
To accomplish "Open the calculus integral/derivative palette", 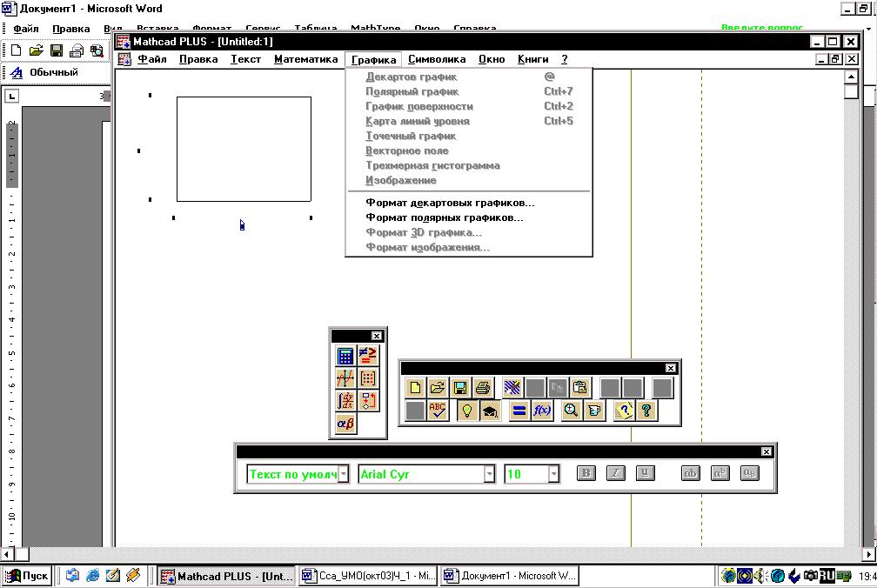I will pos(345,401).
